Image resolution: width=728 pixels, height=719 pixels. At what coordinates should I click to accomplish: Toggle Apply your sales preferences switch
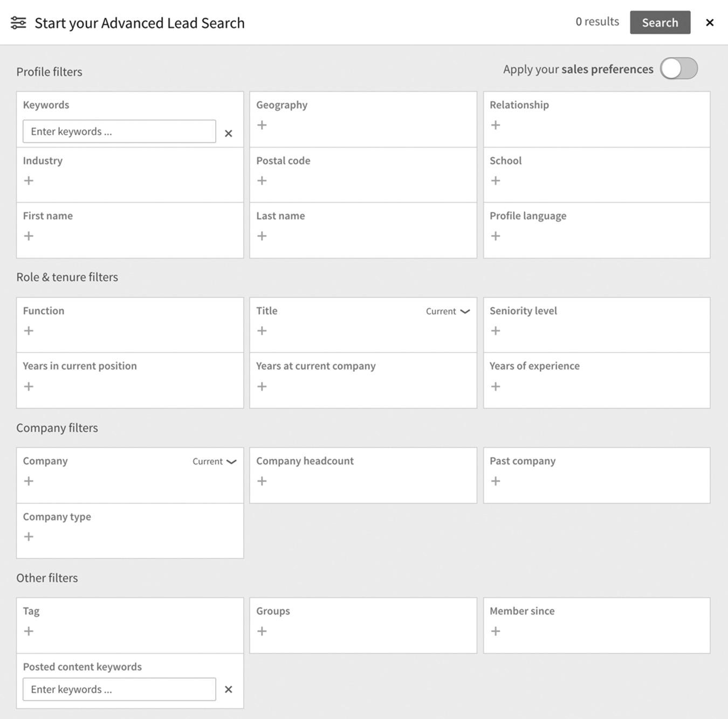coord(679,68)
